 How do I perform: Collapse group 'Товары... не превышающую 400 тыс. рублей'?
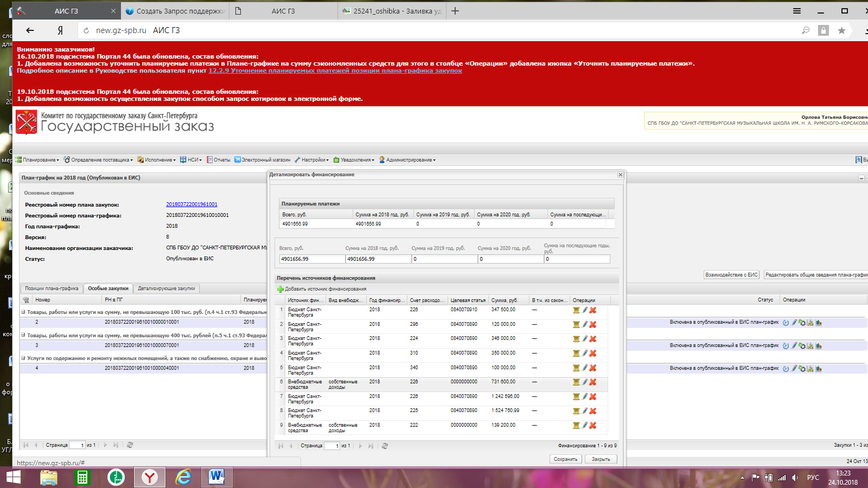click(23, 335)
